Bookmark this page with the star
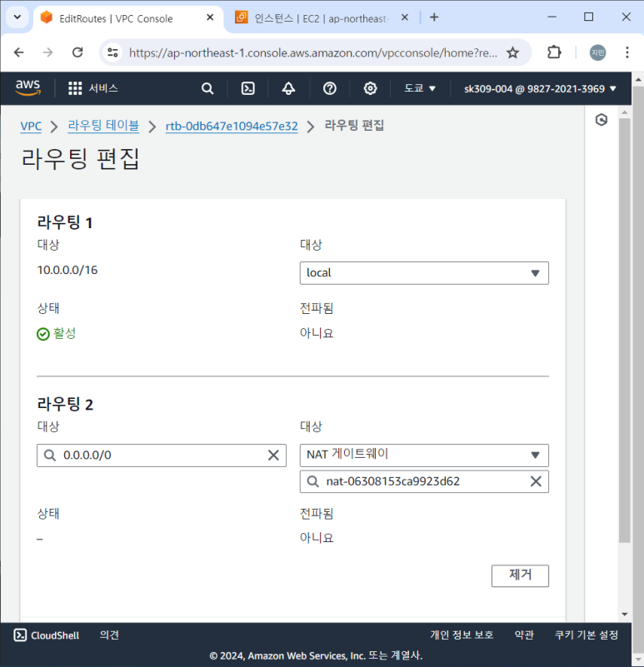The height and width of the screenshot is (667, 644). click(x=513, y=52)
